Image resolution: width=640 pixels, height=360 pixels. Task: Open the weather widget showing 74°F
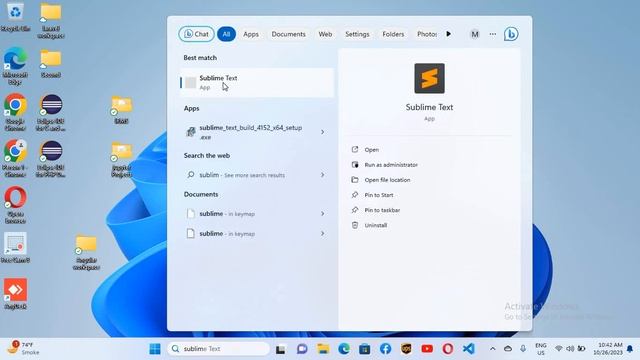pyautogui.click(x=24, y=349)
